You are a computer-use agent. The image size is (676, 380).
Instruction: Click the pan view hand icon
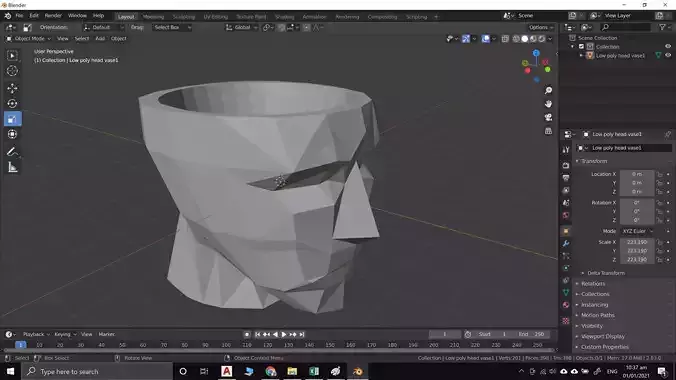[x=548, y=104]
